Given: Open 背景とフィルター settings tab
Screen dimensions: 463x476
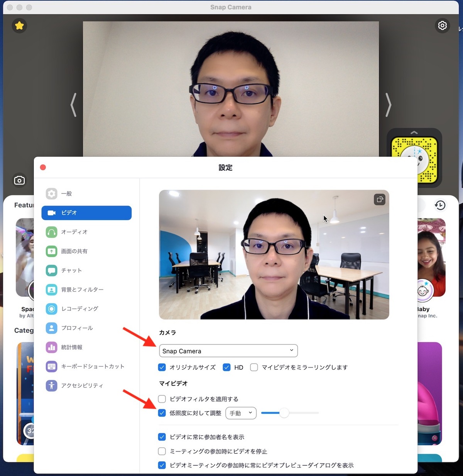Looking at the screenshot, I should [86, 290].
